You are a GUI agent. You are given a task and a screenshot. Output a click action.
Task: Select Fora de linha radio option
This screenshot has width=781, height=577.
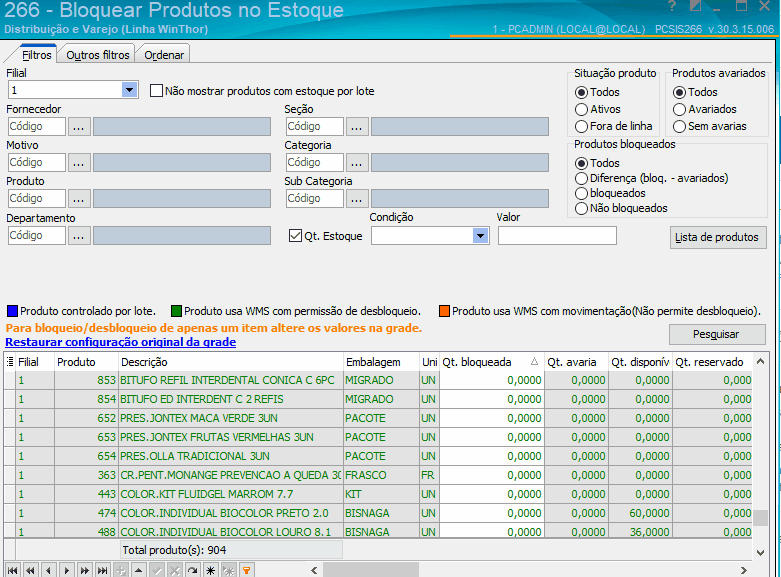581,126
